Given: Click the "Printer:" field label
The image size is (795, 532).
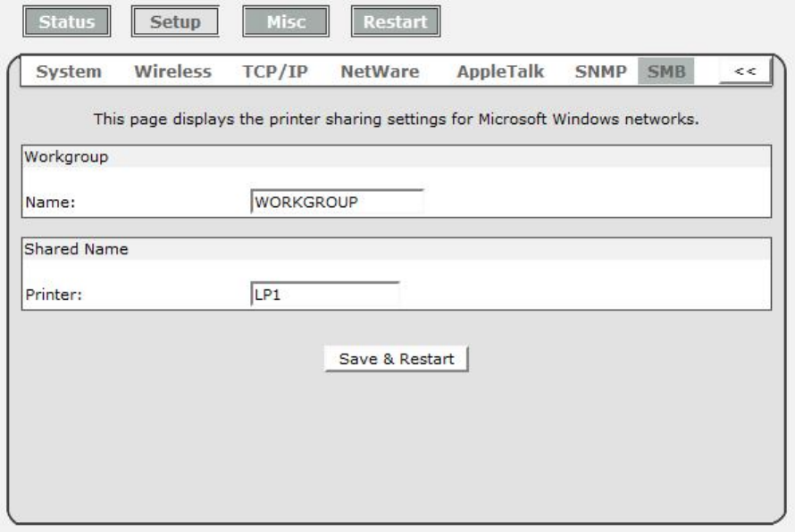Looking at the screenshot, I should click(x=52, y=295).
